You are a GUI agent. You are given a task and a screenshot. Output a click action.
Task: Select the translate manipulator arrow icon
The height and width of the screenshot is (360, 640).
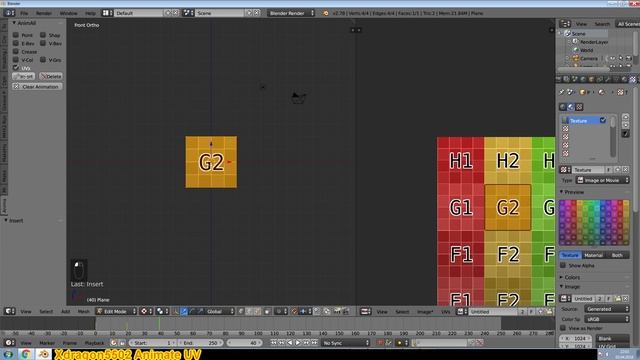point(184,311)
